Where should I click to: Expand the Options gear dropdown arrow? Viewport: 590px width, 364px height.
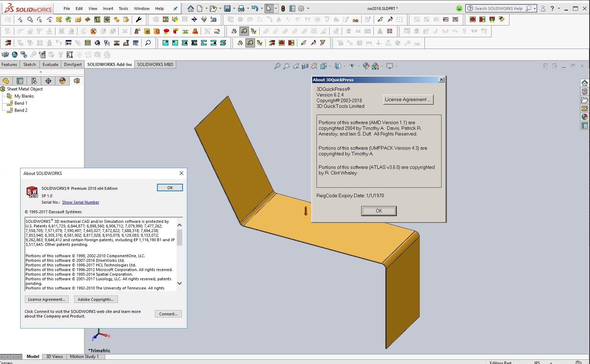[308, 9]
